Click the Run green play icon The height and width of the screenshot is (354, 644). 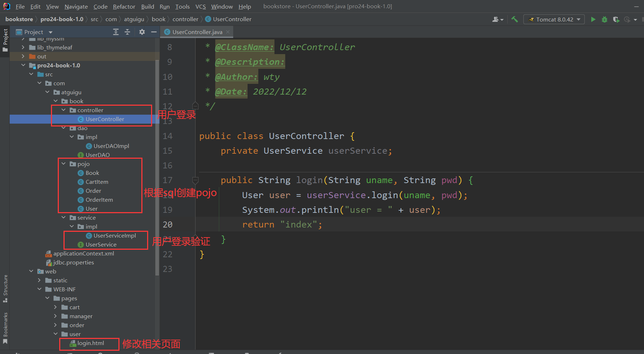(x=593, y=19)
